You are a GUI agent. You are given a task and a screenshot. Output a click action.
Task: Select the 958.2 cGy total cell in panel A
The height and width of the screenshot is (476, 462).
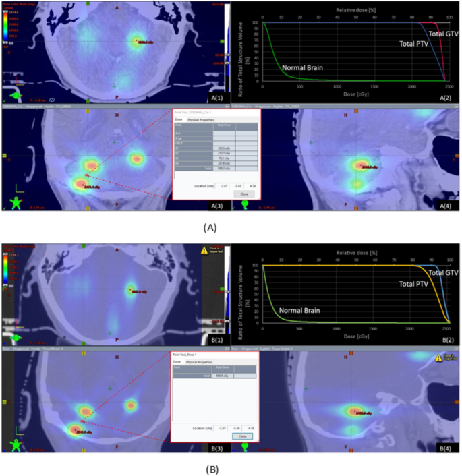click(x=224, y=168)
